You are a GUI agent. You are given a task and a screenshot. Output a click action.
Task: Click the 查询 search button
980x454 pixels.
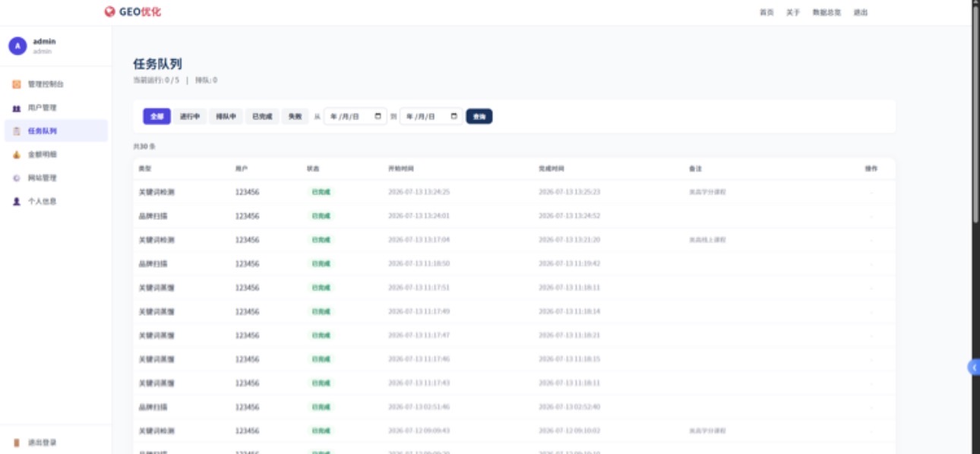479,116
